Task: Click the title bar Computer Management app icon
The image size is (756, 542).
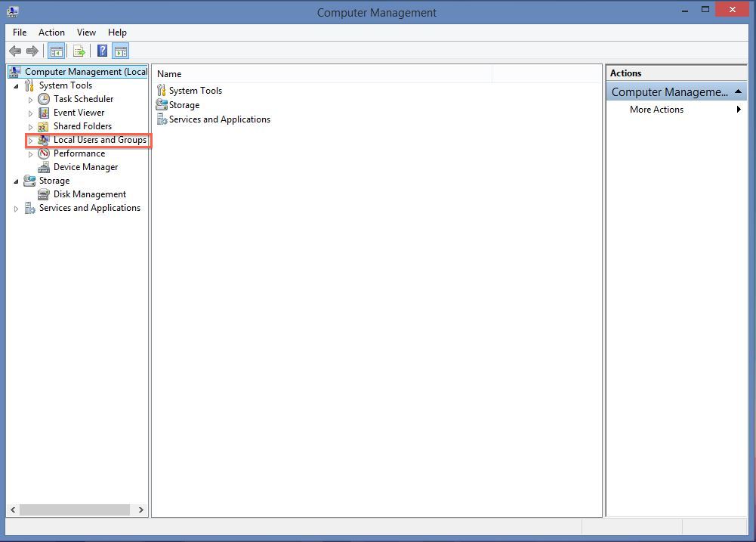Action: pos(13,11)
